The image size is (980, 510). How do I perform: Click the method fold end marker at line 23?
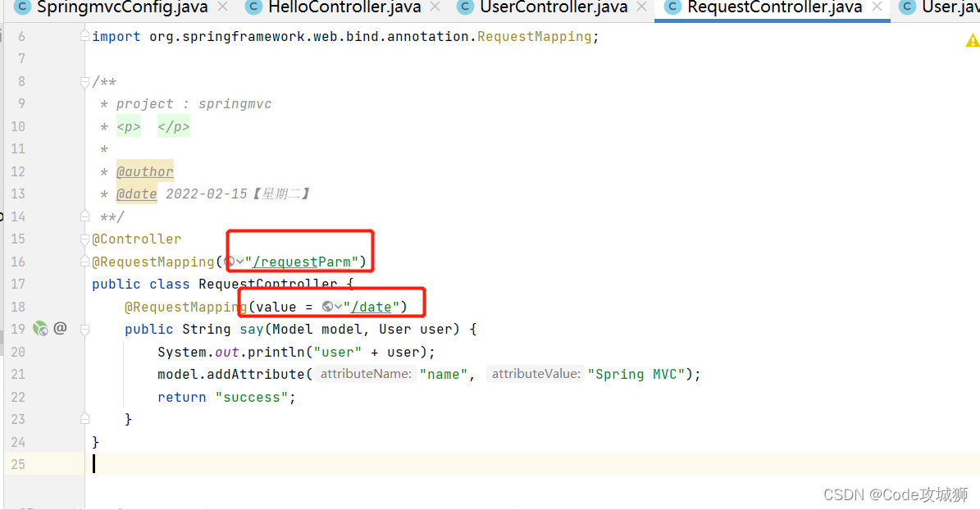pyautogui.click(x=85, y=419)
